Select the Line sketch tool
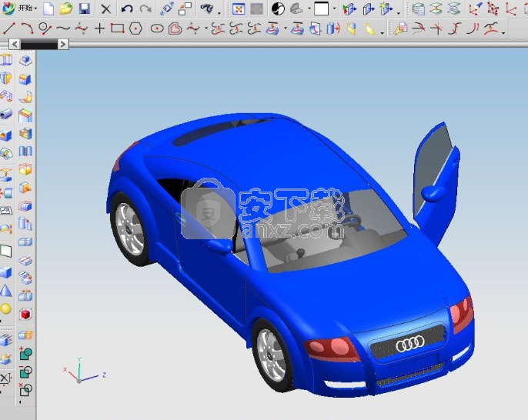This screenshot has height=420, width=528. (9, 29)
